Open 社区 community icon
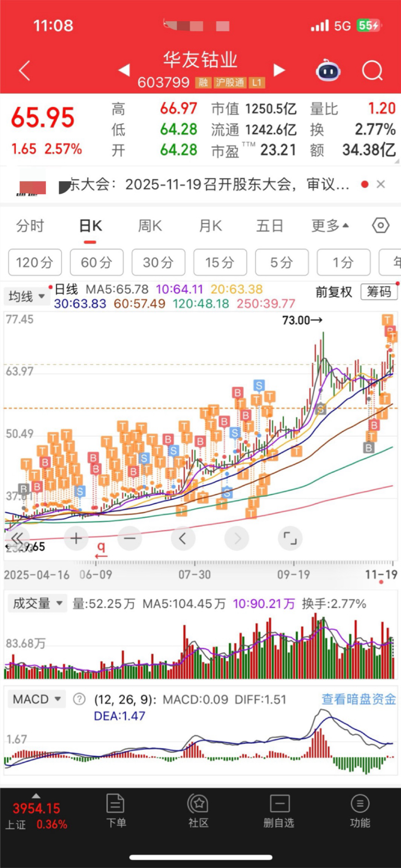Screen dimensions: 401x868 198,811
